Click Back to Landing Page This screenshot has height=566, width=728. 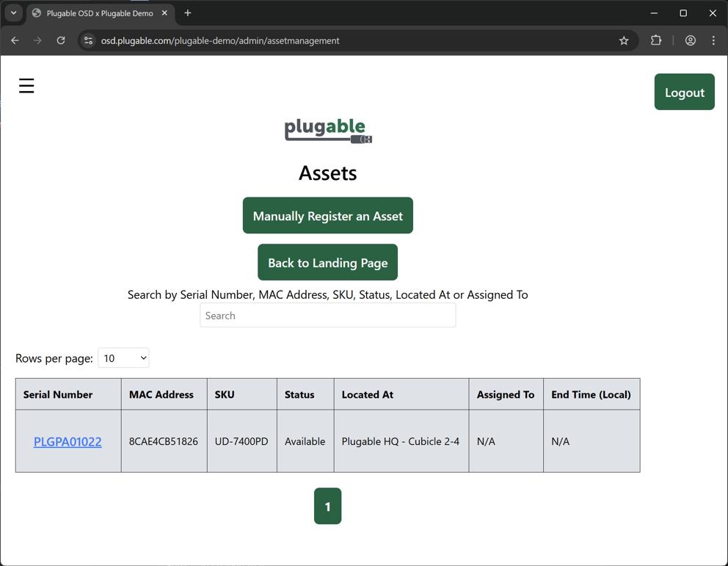tap(327, 262)
